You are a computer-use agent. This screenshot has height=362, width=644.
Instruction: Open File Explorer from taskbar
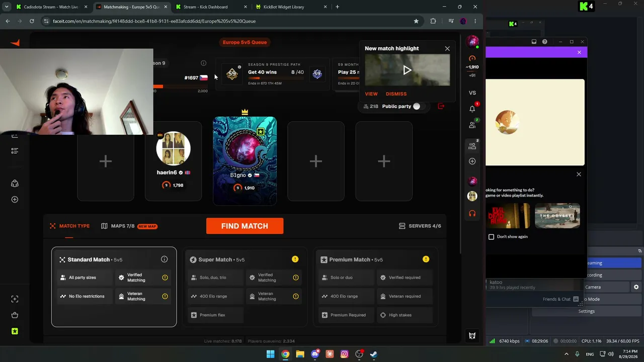[300, 354]
